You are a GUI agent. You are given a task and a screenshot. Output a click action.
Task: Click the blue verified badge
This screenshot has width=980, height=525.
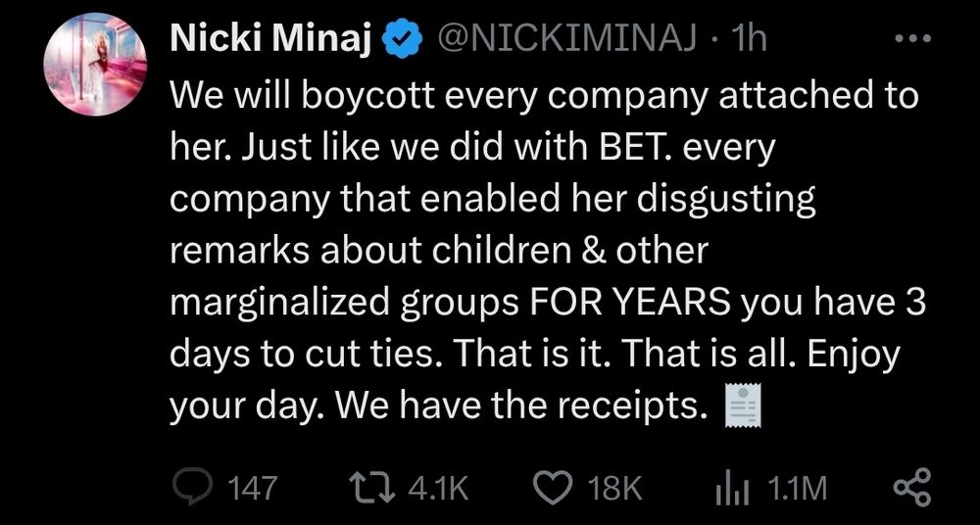pyautogui.click(x=403, y=39)
